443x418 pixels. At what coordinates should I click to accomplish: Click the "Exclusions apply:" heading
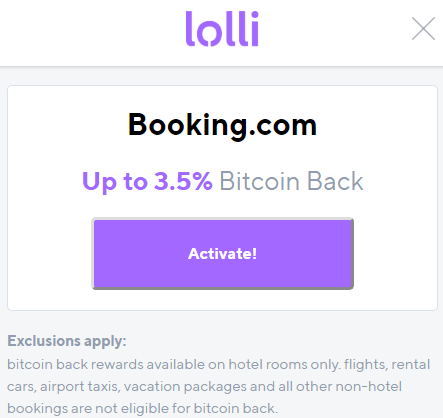point(67,341)
